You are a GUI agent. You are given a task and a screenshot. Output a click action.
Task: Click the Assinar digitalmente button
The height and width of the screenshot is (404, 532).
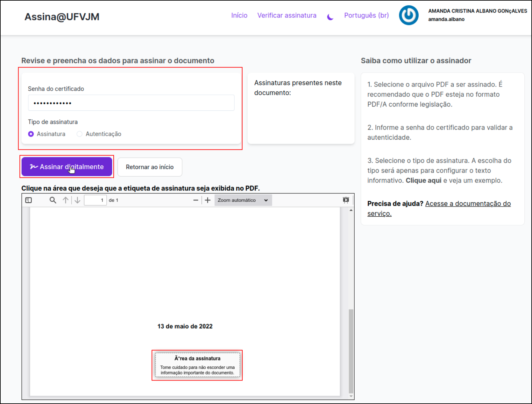[x=67, y=166]
